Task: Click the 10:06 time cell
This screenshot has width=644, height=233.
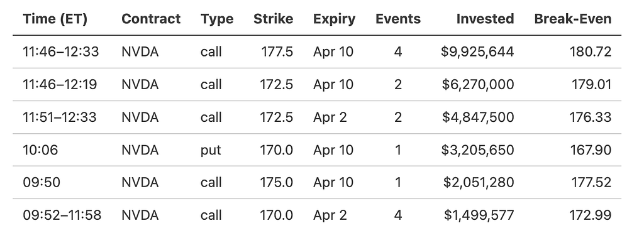Action: (x=40, y=150)
